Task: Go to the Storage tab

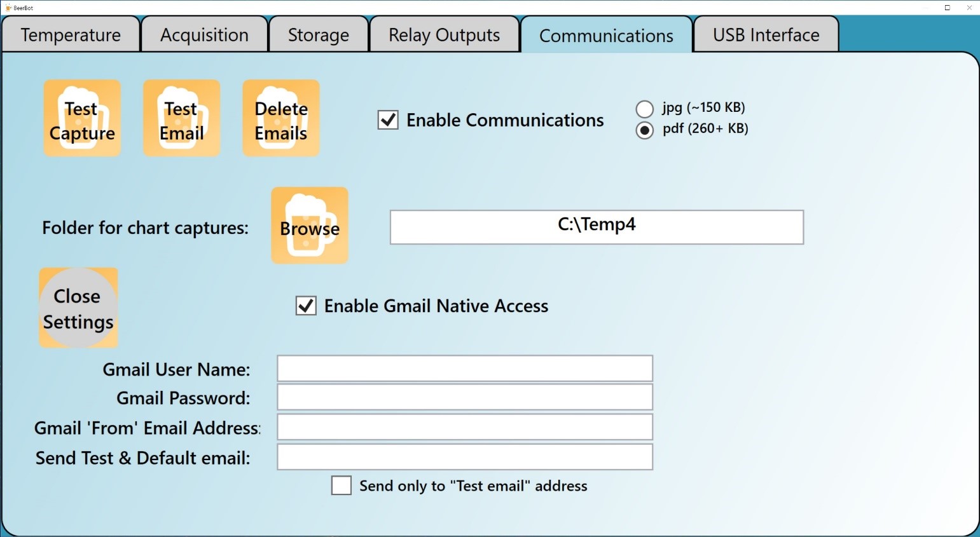Action: point(319,34)
